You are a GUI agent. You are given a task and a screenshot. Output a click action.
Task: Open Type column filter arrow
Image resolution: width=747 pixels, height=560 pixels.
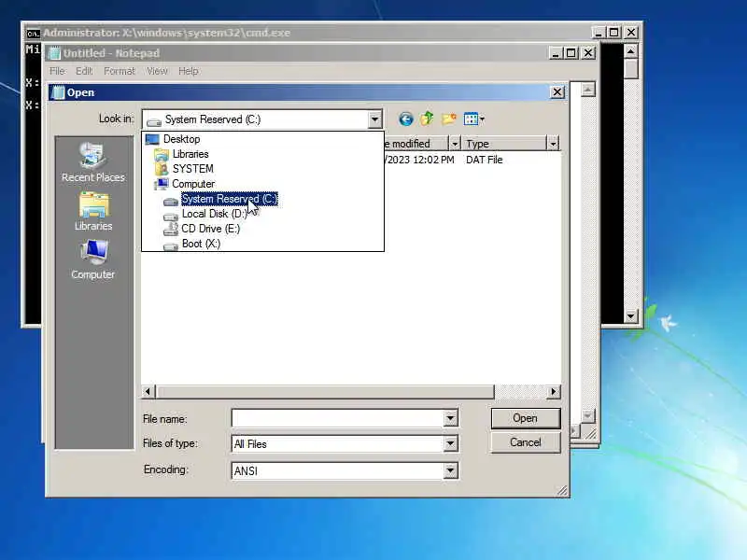pos(553,144)
